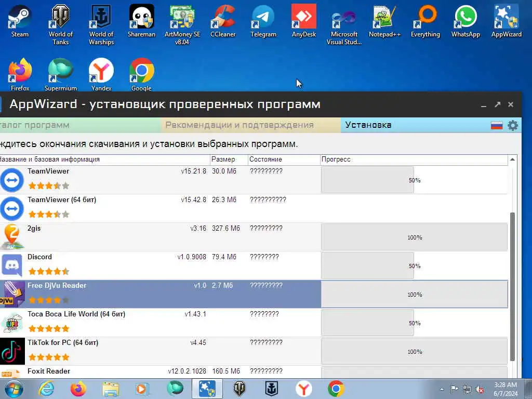This screenshot has width=532, height=399.
Task: Launch World of Tanks desktop shortcut
Action: pos(60,24)
